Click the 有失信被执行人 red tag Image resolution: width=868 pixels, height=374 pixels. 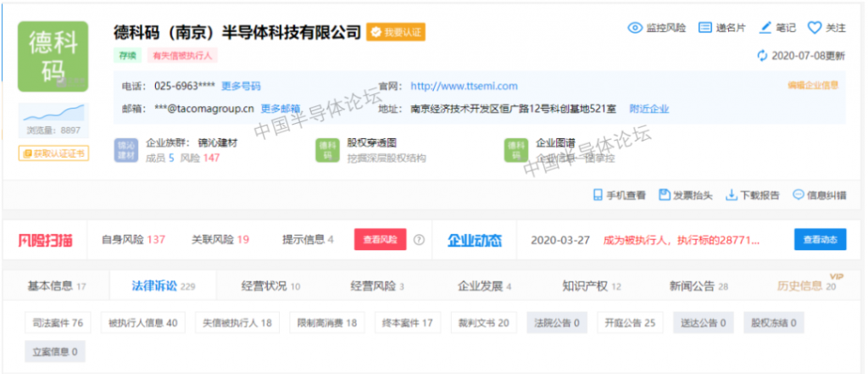coord(182,55)
